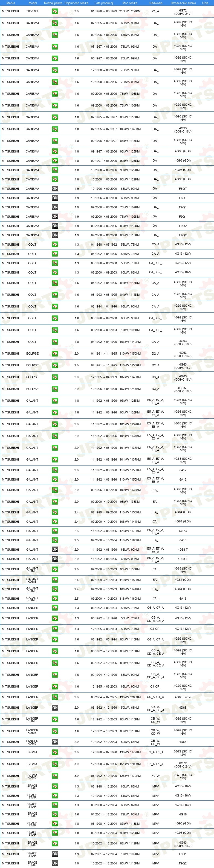Click the petrol icon for SPACE STAR 82kW / 112KM
This screenshot has width=214, height=868.
(x=55, y=843)
